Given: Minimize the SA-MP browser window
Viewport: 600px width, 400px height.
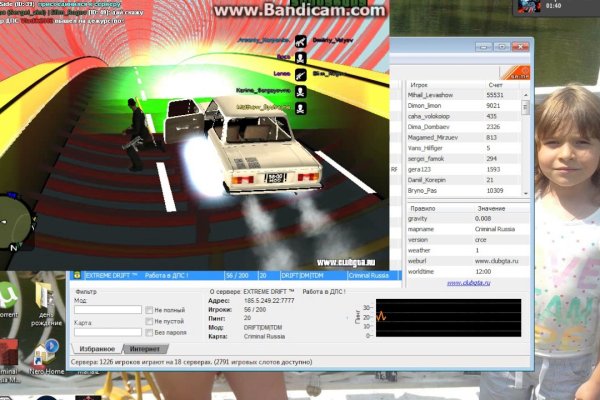Looking at the screenshot, I should tap(484, 47).
